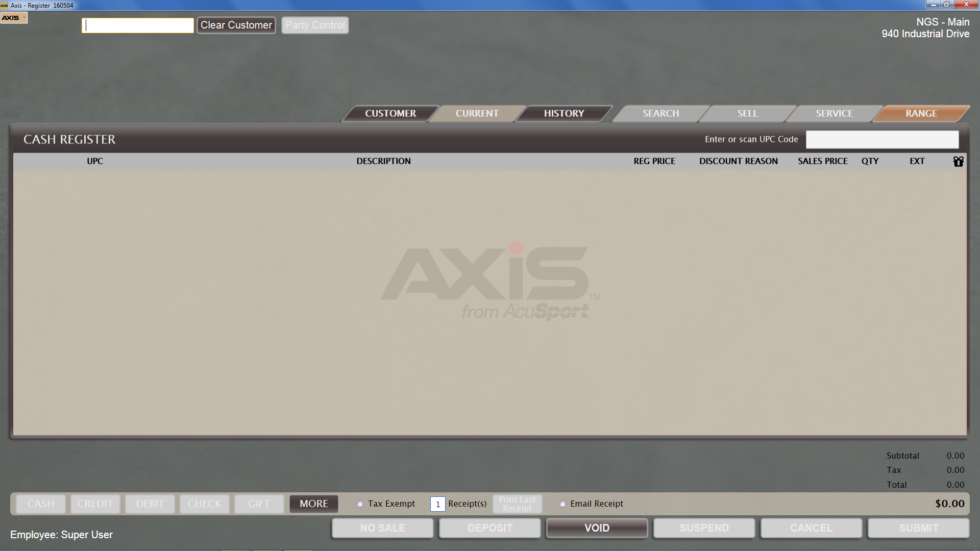This screenshot has height=551, width=980.
Task: Switch to the CUSTOMER tab
Action: coord(390,113)
